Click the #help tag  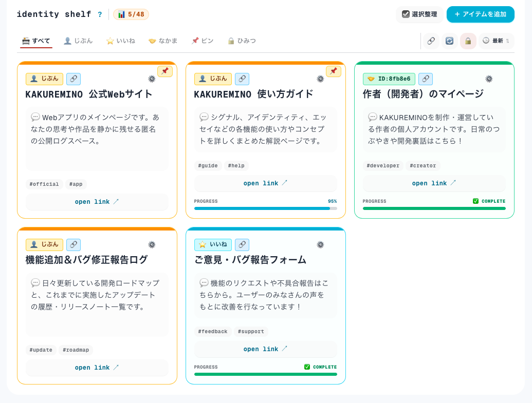(236, 166)
